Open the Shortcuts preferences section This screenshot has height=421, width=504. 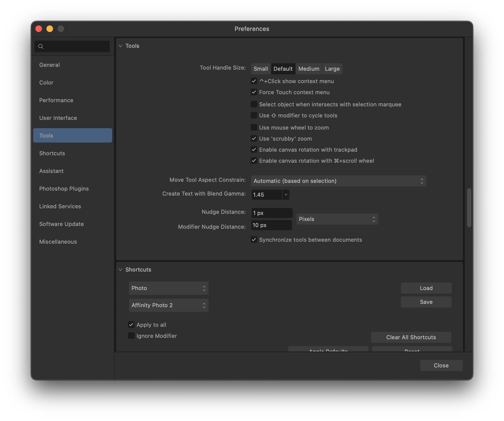coord(52,153)
